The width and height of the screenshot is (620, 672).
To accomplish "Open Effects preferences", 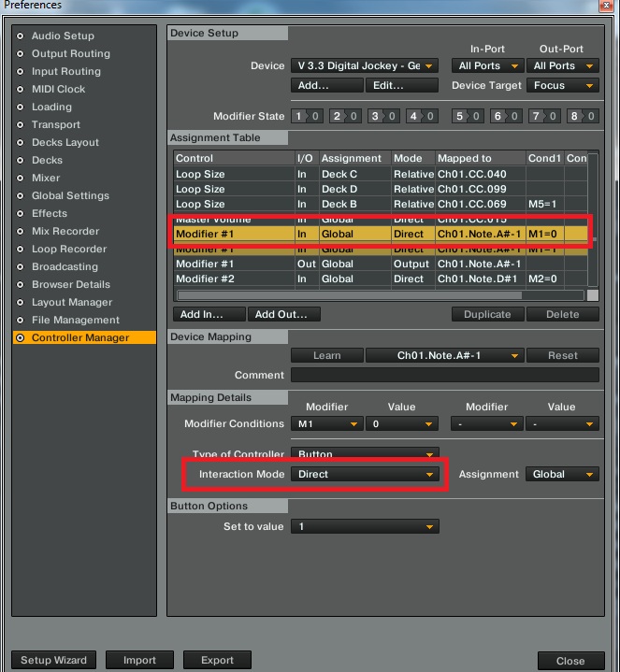I will pyautogui.click(x=50, y=213).
